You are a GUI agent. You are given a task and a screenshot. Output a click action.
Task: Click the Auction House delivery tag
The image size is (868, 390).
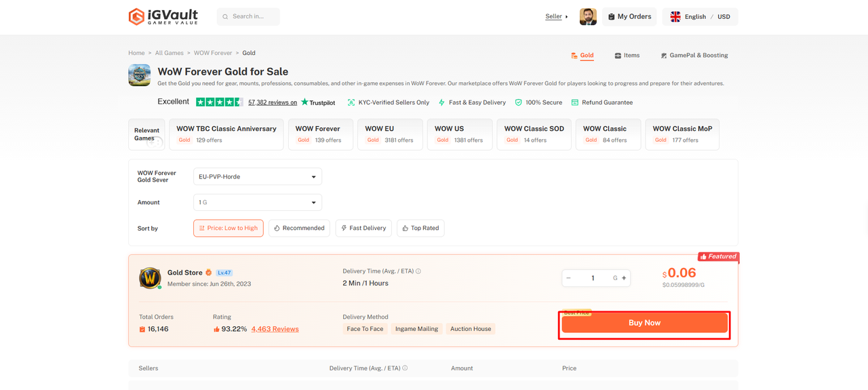pos(471,329)
